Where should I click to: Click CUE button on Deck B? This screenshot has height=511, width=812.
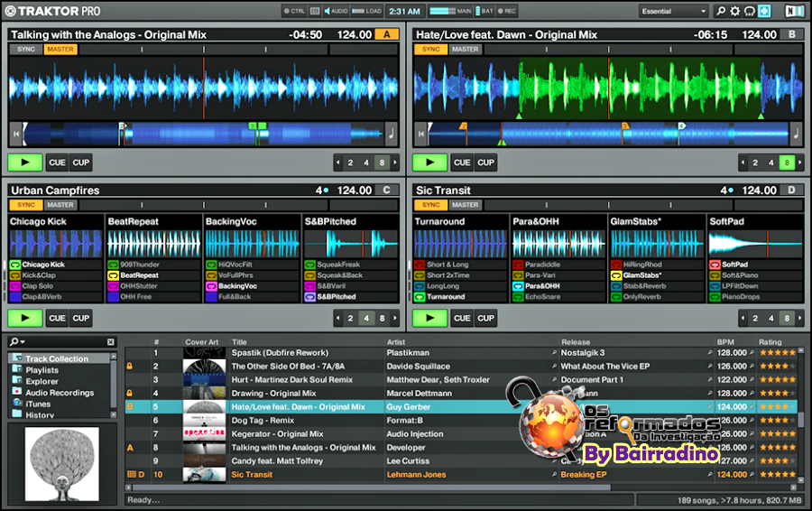(x=462, y=163)
